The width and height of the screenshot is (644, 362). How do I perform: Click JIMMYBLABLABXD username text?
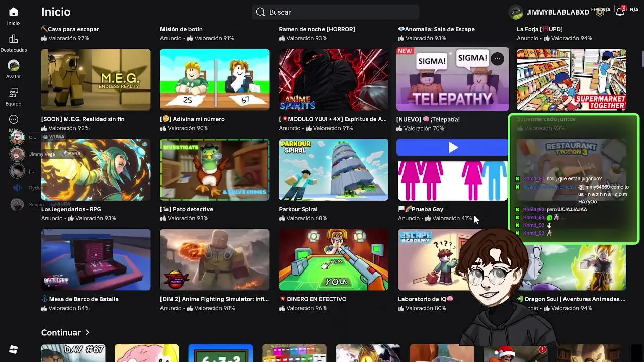pyautogui.click(x=557, y=12)
